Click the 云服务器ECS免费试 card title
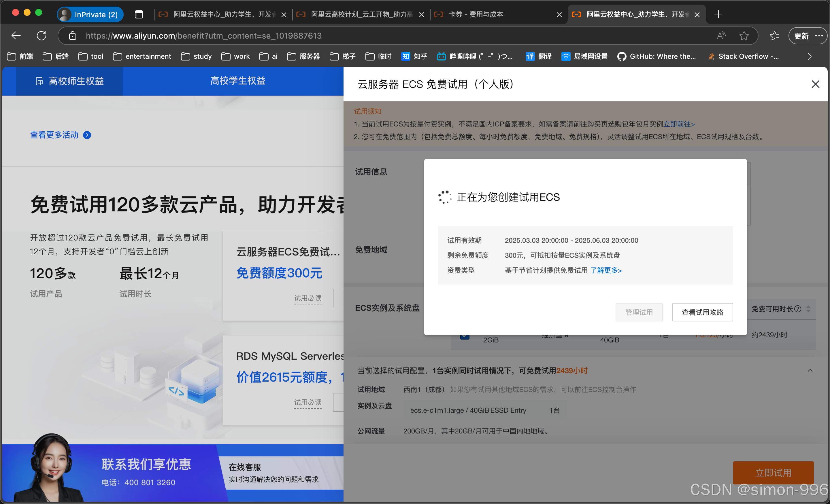 pos(288,251)
